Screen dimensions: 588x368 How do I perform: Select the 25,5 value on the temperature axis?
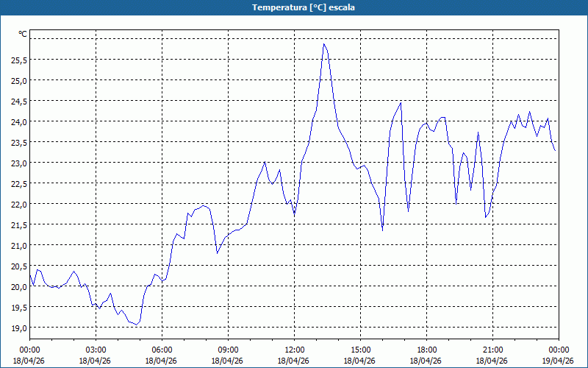pos(19,60)
